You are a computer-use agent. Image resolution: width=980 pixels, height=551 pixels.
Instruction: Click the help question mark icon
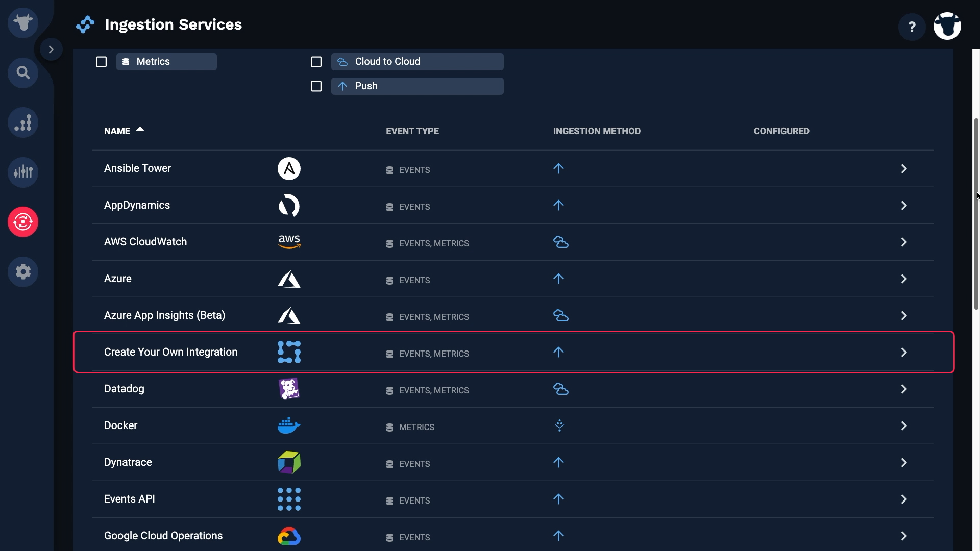click(x=912, y=27)
